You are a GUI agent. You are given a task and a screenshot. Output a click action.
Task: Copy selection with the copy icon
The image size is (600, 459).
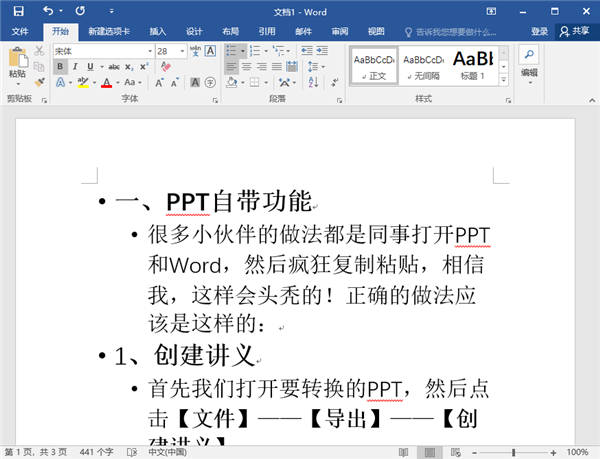pos(39,67)
